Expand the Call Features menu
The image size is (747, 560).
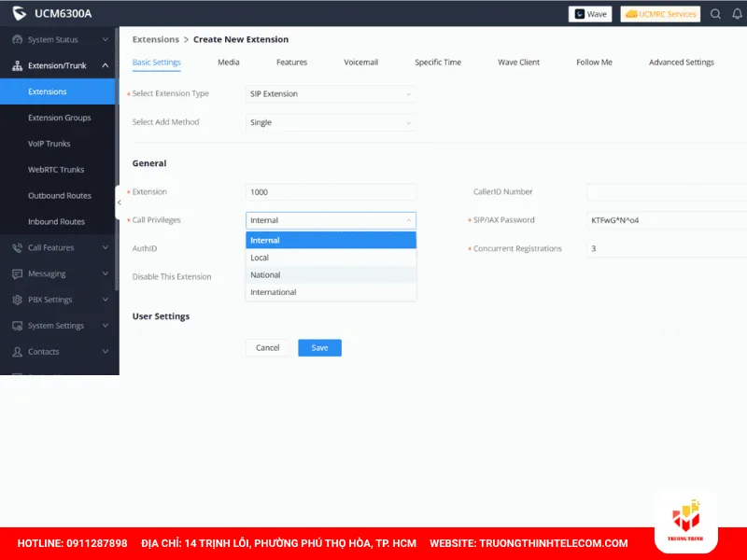pyautogui.click(x=106, y=247)
